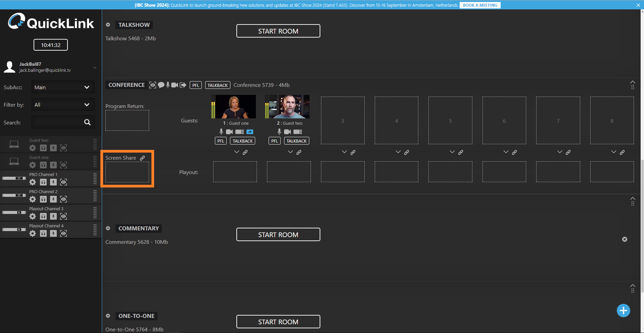Expand the chevron below Guest one
The height and width of the screenshot is (333, 644).
coord(237,152)
